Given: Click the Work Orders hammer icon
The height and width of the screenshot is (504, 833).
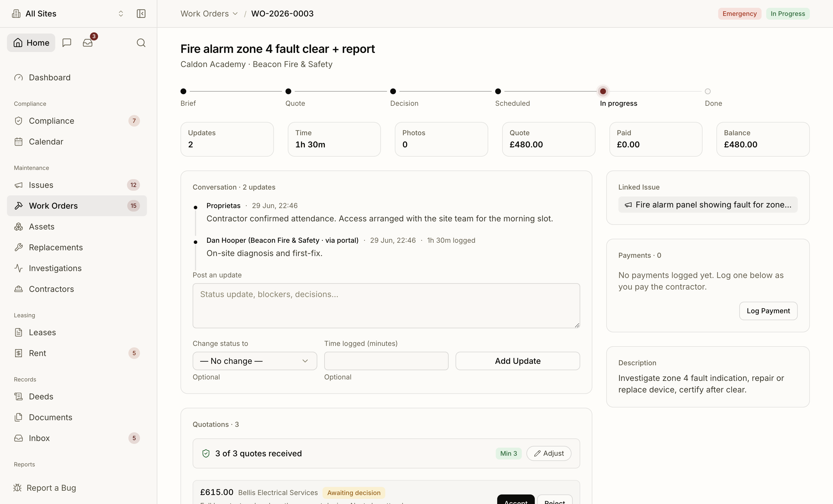Looking at the screenshot, I should (x=19, y=206).
